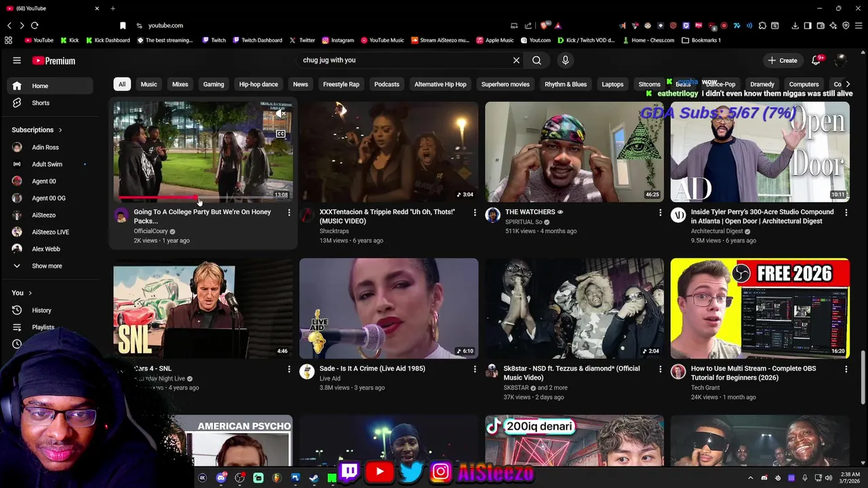Screen dimensions: 868x488
Task: Open Brave Shields lion icon
Action: [x=544, y=26]
